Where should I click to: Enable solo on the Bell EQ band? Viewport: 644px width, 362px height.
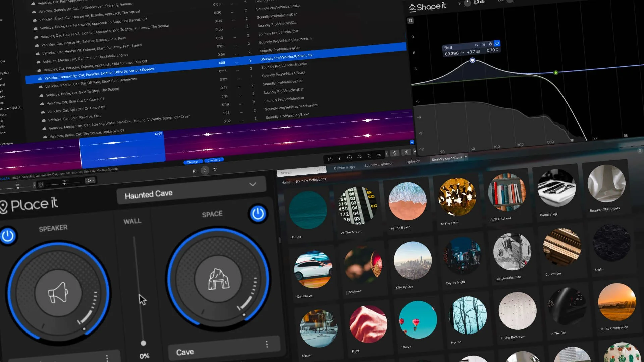point(484,44)
